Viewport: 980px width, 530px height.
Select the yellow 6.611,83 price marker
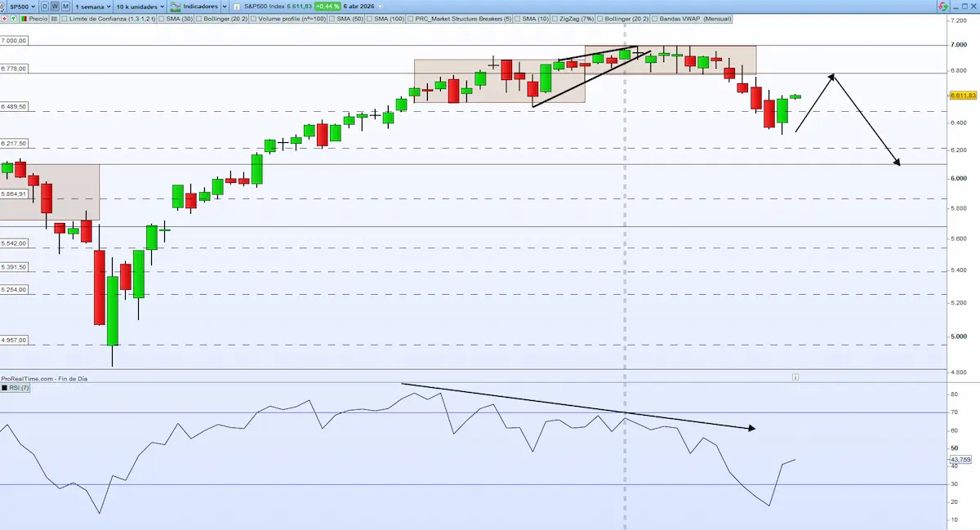click(x=962, y=95)
